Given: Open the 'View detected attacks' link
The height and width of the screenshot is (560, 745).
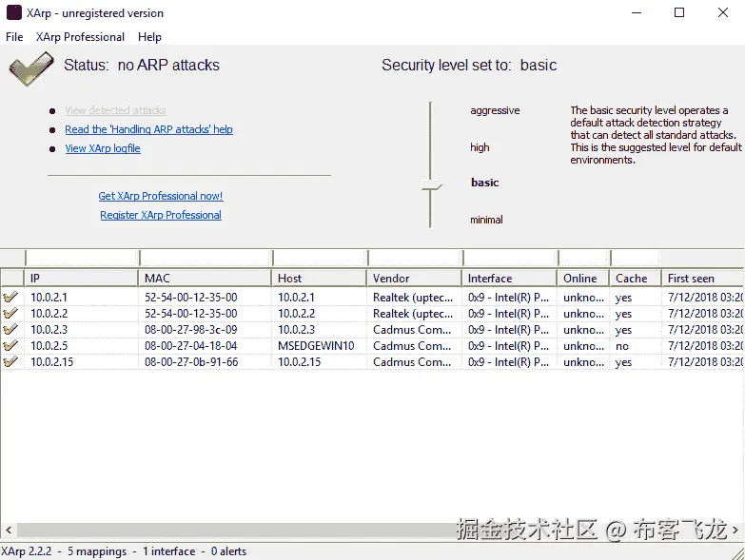Looking at the screenshot, I should (x=115, y=110).
